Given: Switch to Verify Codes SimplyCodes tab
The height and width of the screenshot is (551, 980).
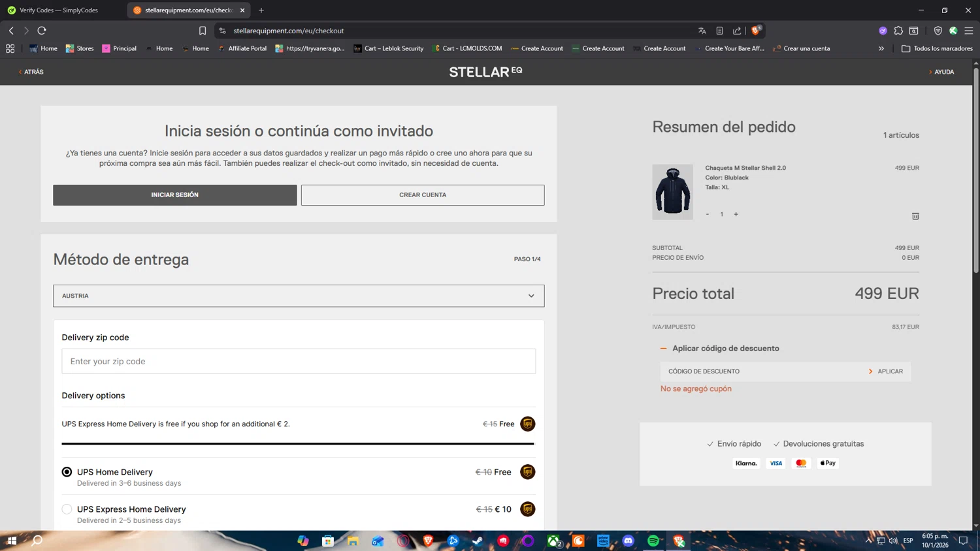Looking at the screenshot, I should point(59,10).
